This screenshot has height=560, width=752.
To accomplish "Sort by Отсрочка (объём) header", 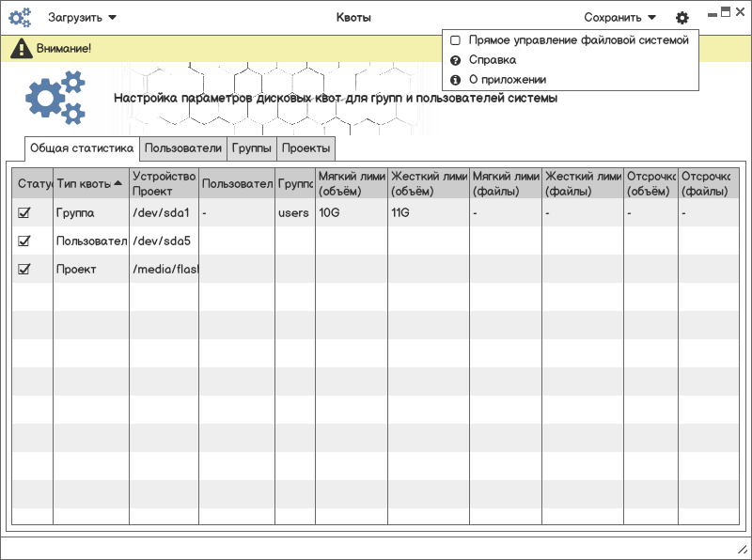I will coord(651,183).
